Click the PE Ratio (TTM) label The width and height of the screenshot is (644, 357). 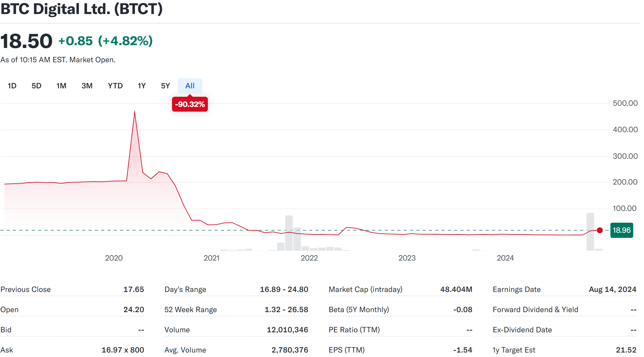pos(354,330)
